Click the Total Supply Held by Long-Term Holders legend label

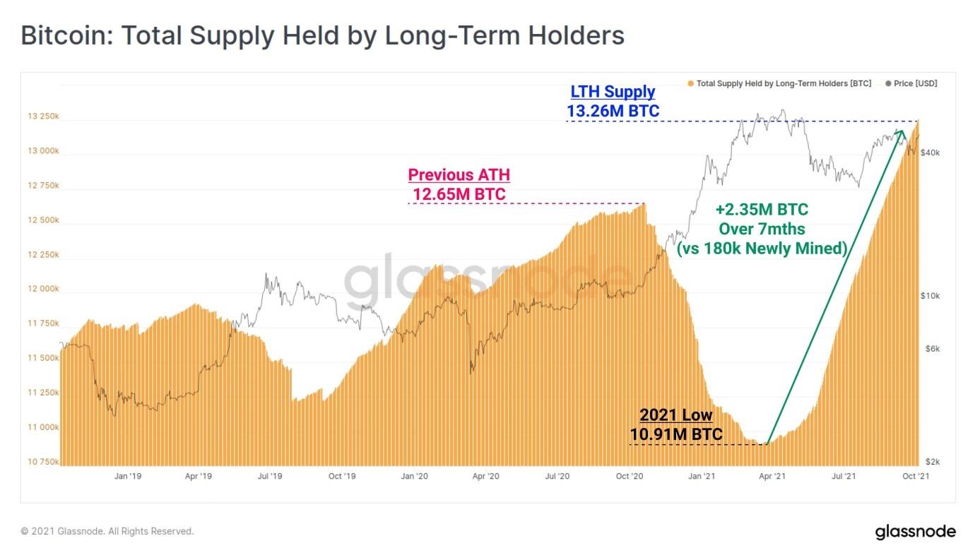(x=784, y=83)
